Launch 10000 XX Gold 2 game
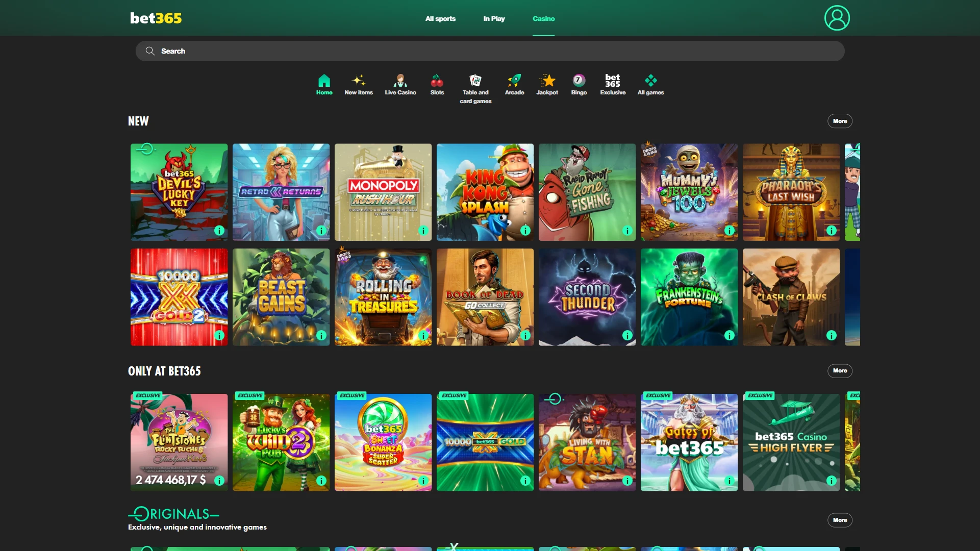980x551 pixels. point(179,297)
